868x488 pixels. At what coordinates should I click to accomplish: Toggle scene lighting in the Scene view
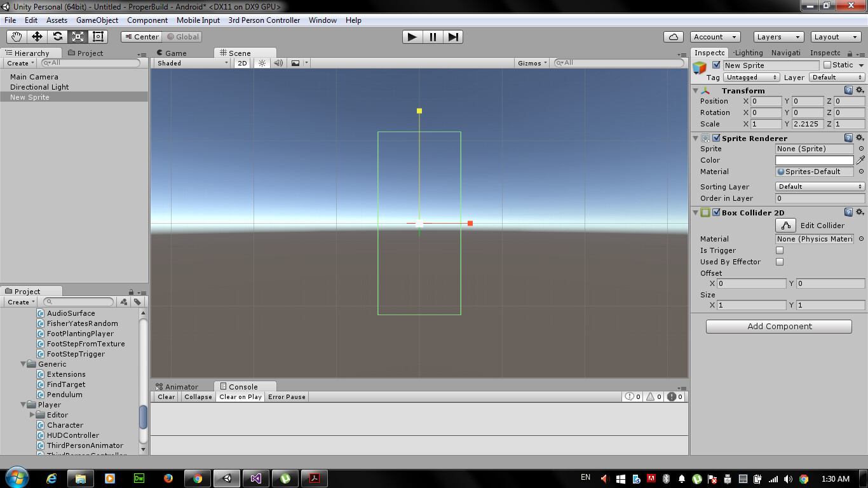pos(262,63)
